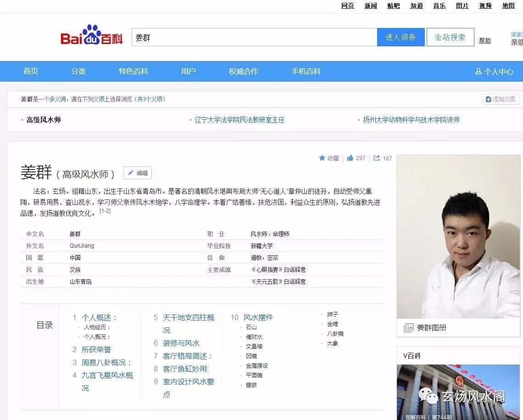Open the 地图 top link
The width and height of the screenshot is (523, 420).
point(508,6)
